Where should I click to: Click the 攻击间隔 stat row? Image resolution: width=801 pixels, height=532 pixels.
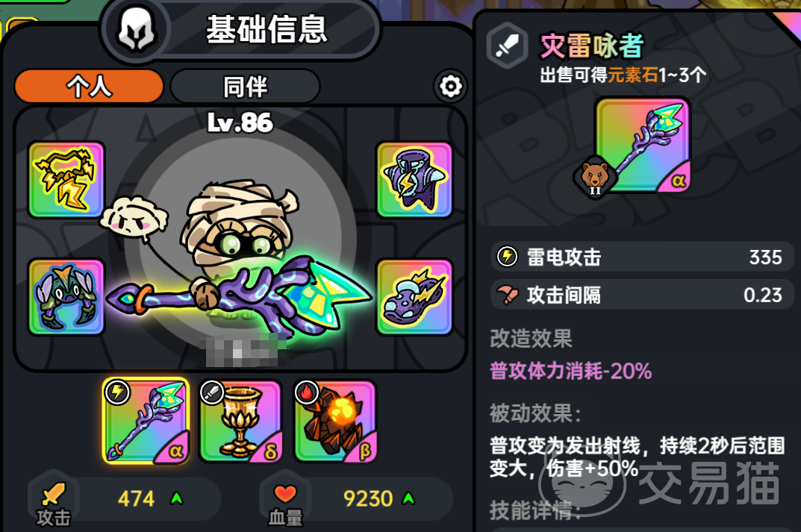pyautogui.click(x=642, y=295)
